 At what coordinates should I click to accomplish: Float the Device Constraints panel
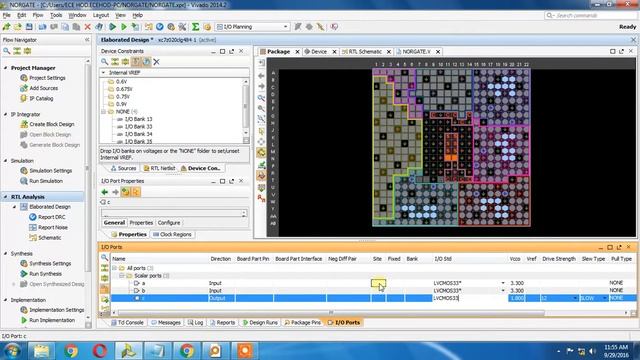[x=231, y=51]
